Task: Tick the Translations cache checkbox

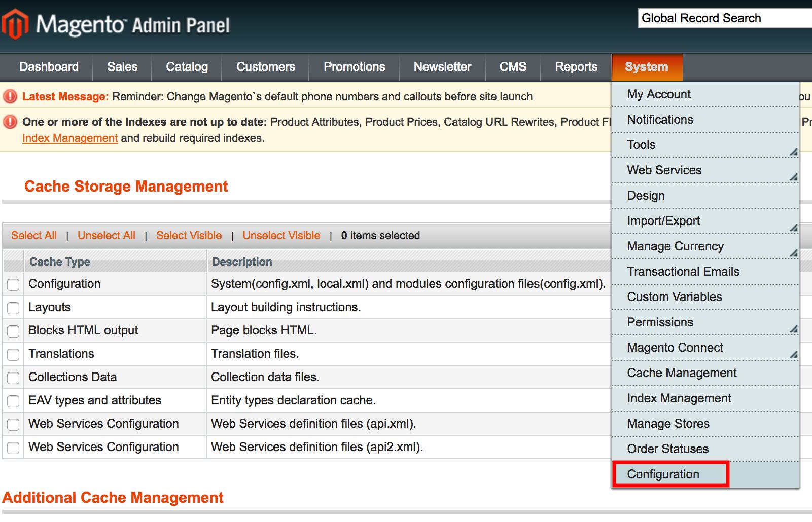Action: [13, 354]
